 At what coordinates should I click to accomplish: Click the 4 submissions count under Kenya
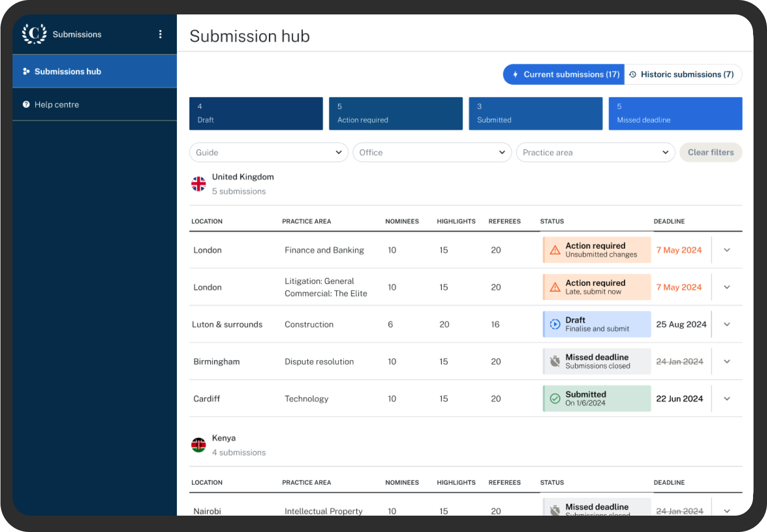(239, 453)
